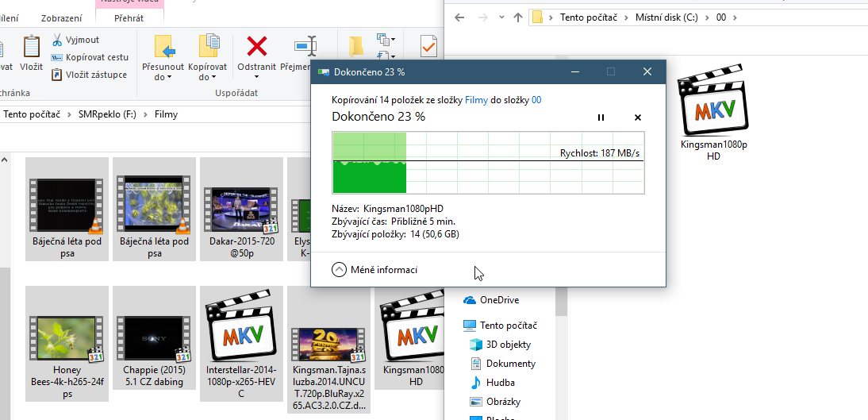
Task: Switch to the Zobrazení ribbon tab
Action: coord(61,18)
